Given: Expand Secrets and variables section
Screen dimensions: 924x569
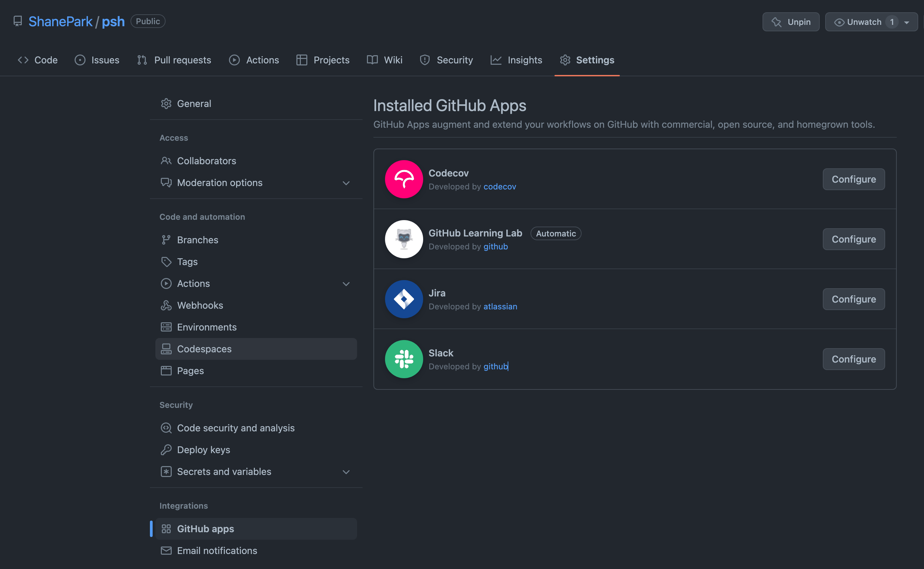Looking at the screenshot, I should point(346,472).
